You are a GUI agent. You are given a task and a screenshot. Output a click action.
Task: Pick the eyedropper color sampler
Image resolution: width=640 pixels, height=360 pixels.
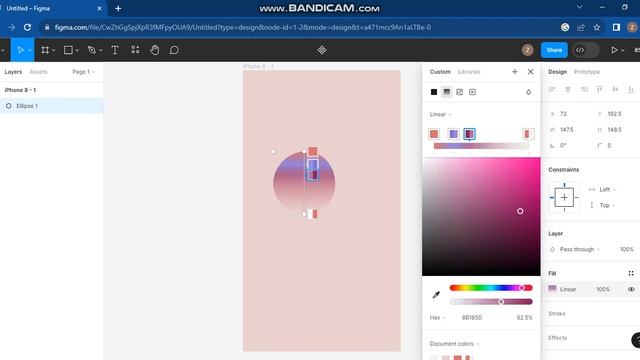click(x=436, y=294)
